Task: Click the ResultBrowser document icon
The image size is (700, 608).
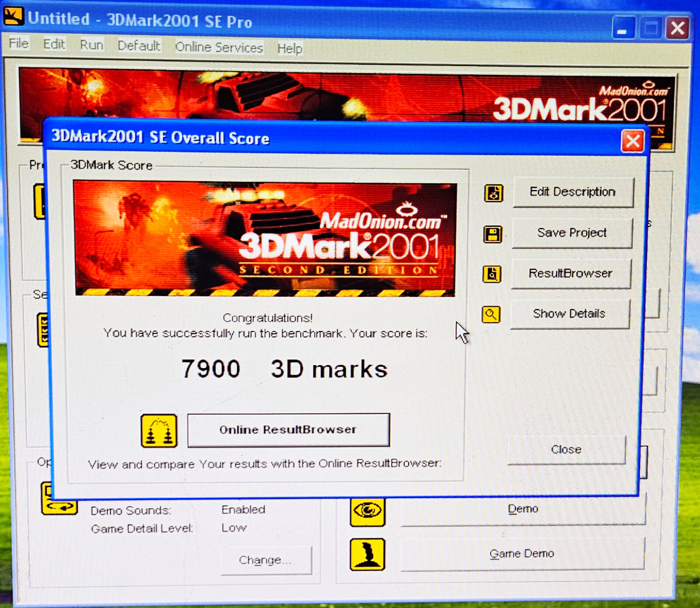Action: pyautogui.click(x=492, y=274)
